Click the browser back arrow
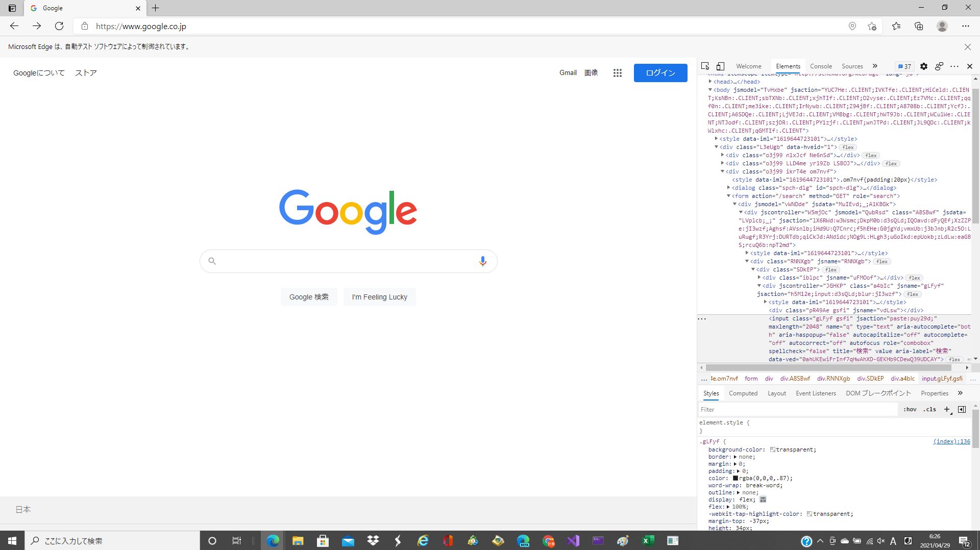This screenshot has height=550, width=980. [x=14, y=26]
